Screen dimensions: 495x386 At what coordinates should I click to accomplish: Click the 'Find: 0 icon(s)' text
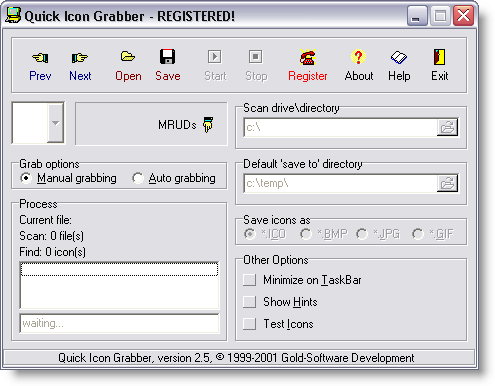coord(52,252)
